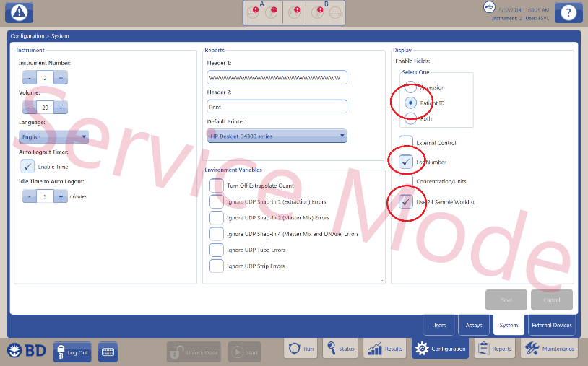Viewport: 588px width, 366px height.
Task: Open the Run screen
Action: point(301,349)
